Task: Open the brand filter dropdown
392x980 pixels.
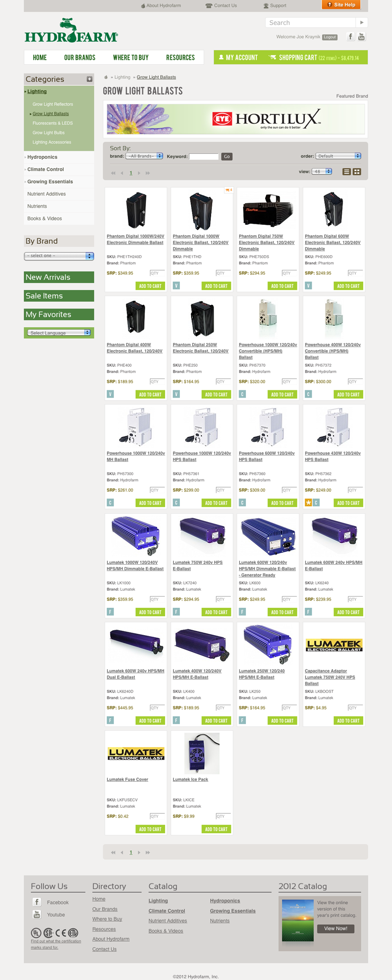Action: click(x=144, y=156)
